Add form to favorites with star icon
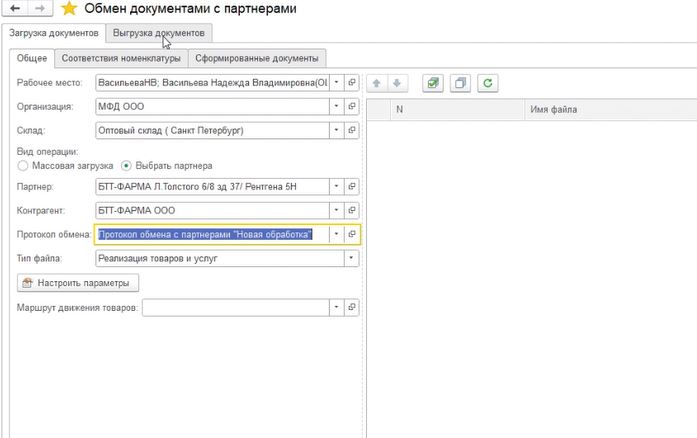 pyautogui.click(x=69, y=9)
